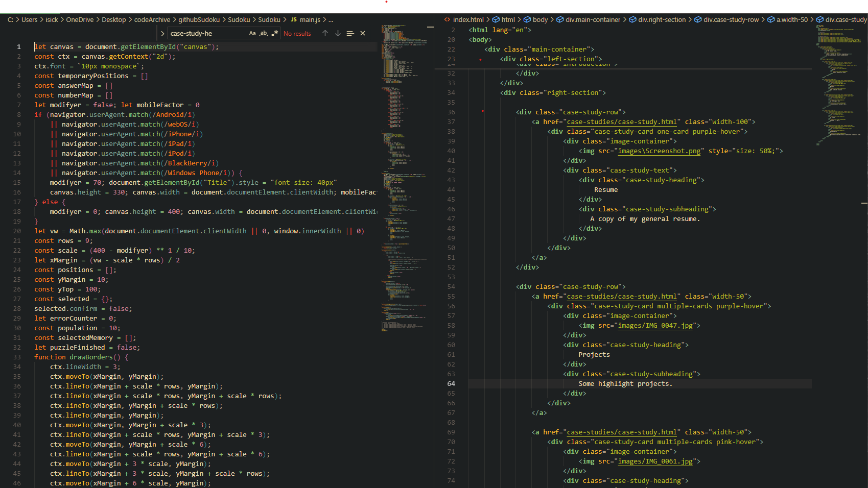Viewport: 868px width, 488px height.
Task: Follow images\Screenshot.png link on line 40
Action: [659, 151]
